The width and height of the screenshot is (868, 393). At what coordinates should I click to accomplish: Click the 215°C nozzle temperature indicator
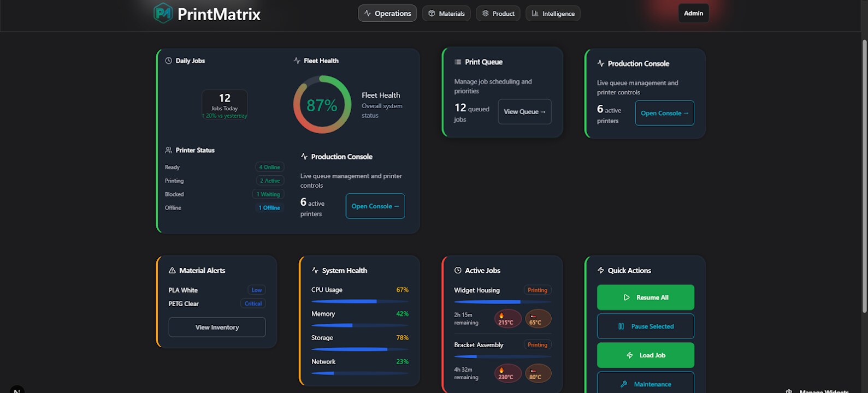click(x=508, y=319)
